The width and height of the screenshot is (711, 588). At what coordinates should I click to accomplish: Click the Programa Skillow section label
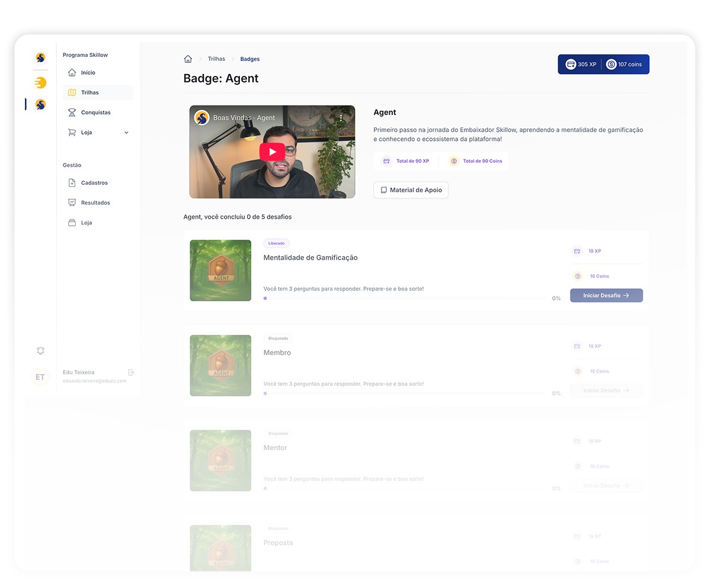[x=85, y=55]
